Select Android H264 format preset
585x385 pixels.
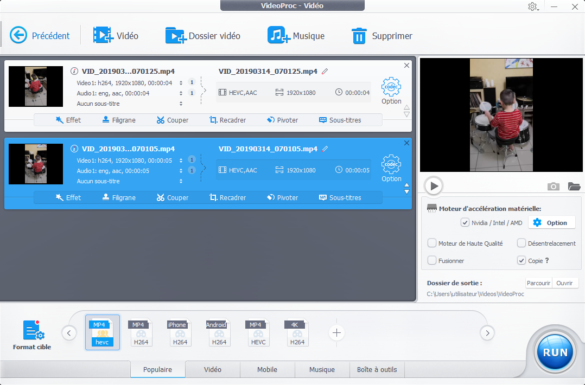coord(218,332)
